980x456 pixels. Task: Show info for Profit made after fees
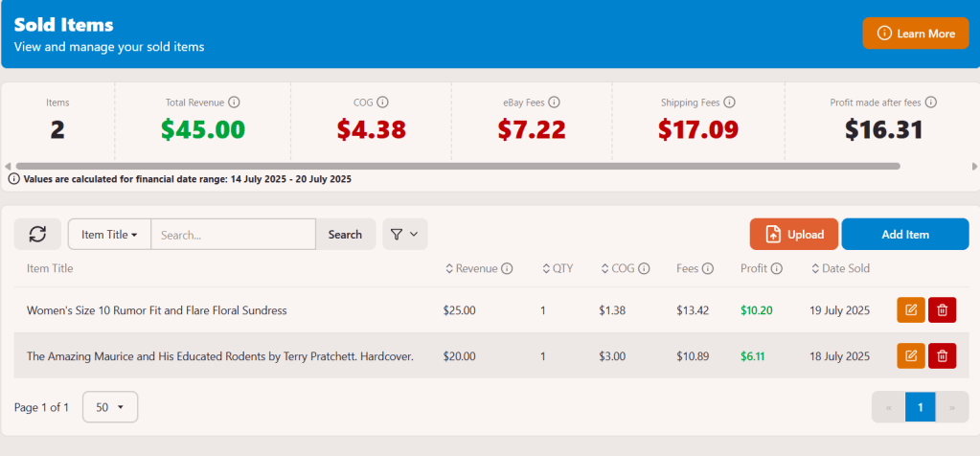931,102
